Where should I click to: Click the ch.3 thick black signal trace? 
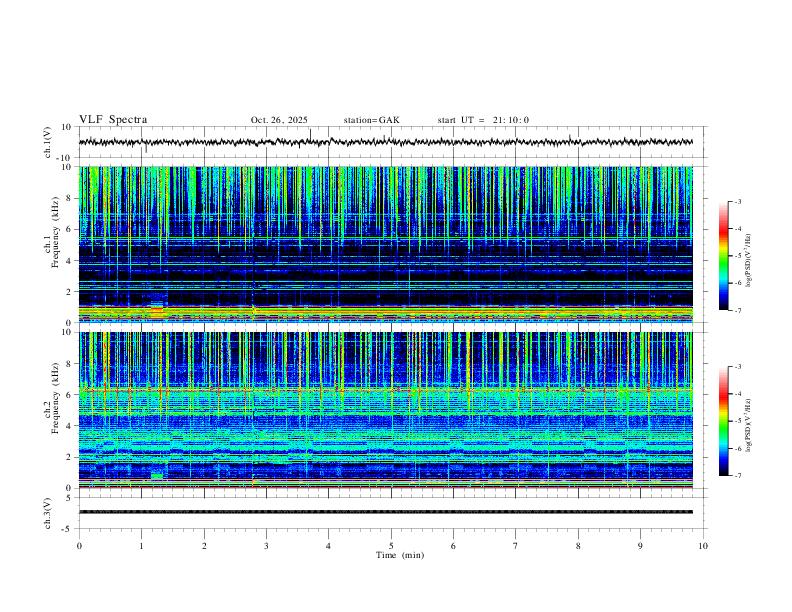pyautogui.click(x=386, y=512)
